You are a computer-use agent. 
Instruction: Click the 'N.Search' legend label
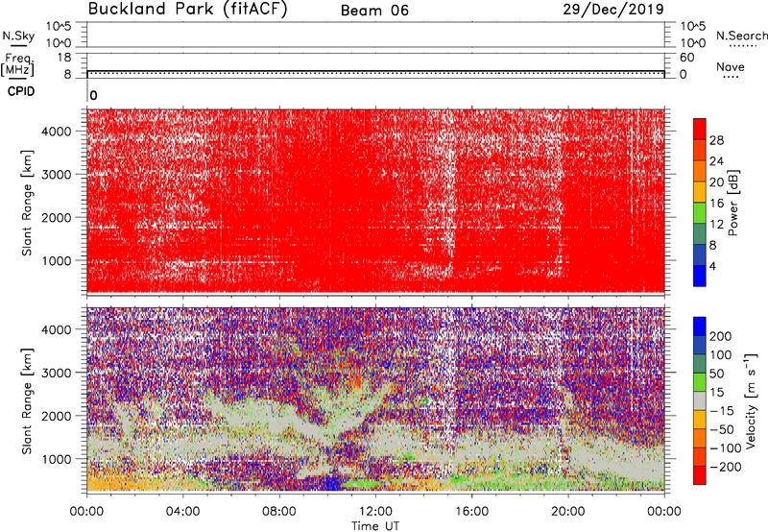(741, 36)
